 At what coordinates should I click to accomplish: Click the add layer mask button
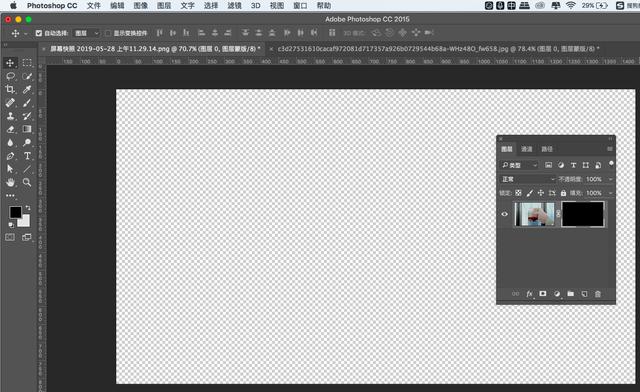[543, 294]
